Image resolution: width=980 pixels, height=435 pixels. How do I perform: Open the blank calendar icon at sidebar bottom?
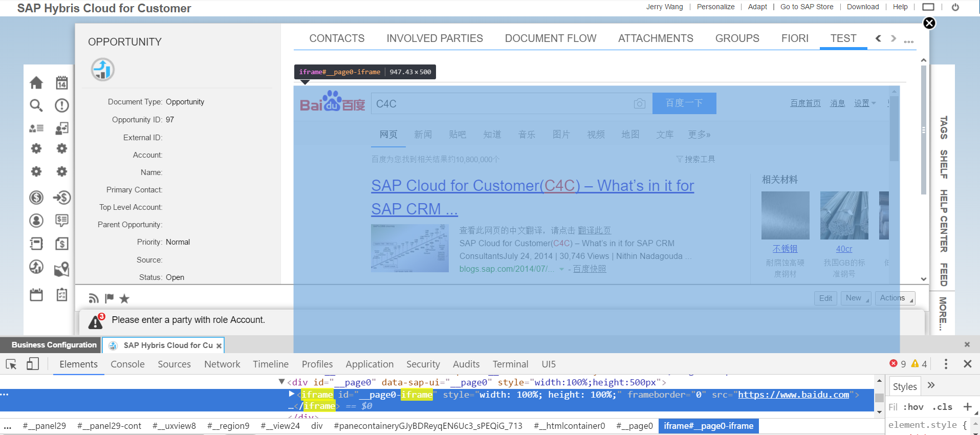(36, 295)
